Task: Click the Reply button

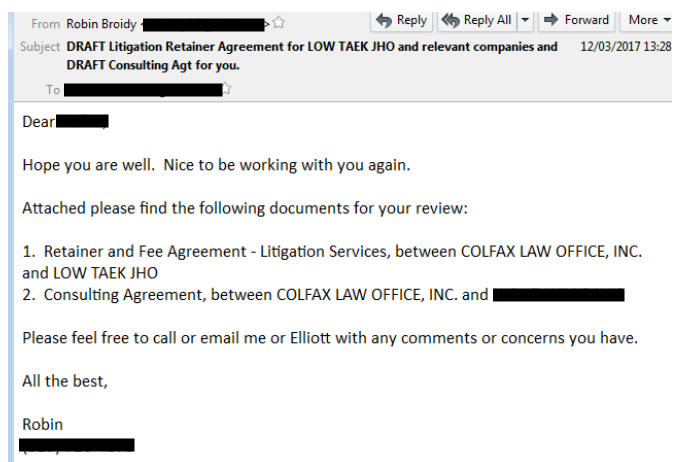Action: point(402,20)
